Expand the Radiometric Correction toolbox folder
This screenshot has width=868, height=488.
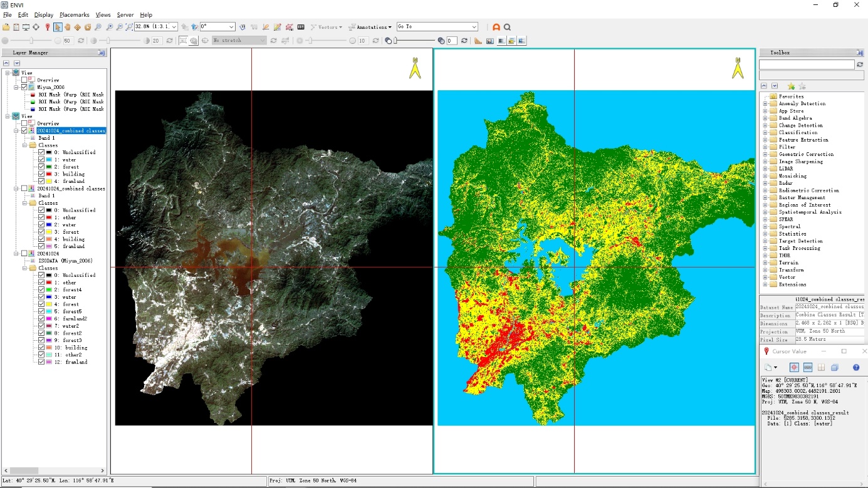[765, 190]
